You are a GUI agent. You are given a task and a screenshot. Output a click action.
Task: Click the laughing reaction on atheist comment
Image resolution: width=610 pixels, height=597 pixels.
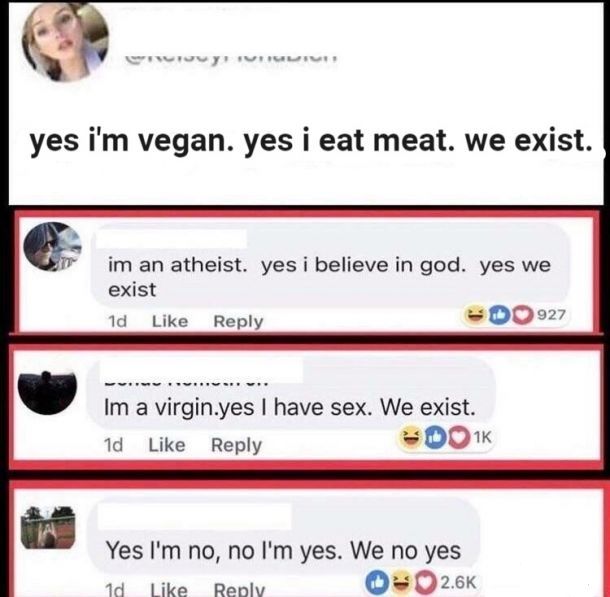click(x=474, y=315)
